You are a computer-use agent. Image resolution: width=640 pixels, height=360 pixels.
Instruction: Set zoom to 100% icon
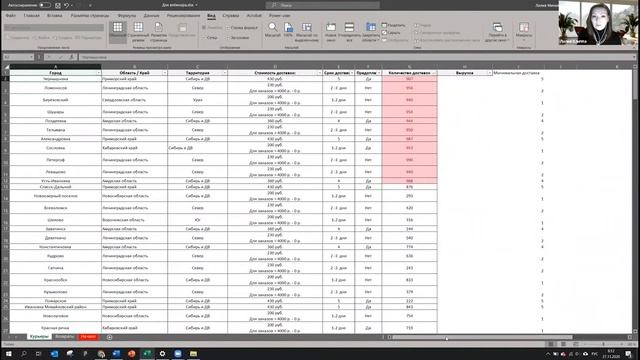coord(288,30)
